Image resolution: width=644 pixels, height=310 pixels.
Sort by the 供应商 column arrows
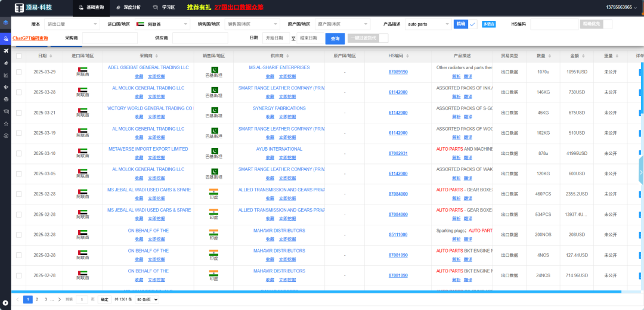coord(287,56)
